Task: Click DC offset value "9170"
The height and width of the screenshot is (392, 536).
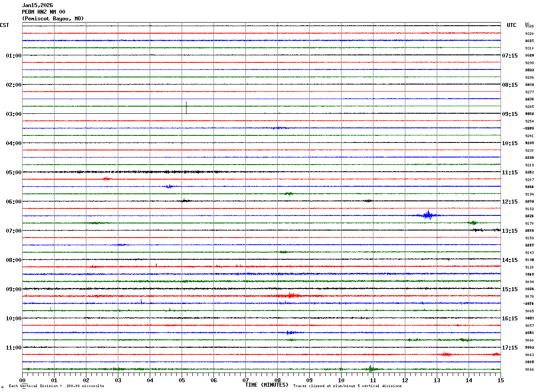Action: pos(529,223)
